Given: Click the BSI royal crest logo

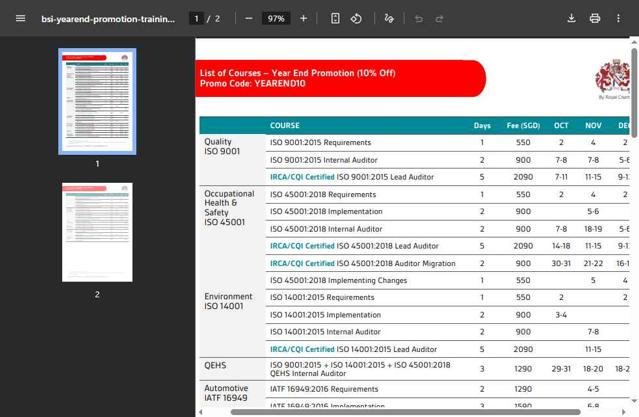Looking at the screenshot, I should tap(613, 78).
